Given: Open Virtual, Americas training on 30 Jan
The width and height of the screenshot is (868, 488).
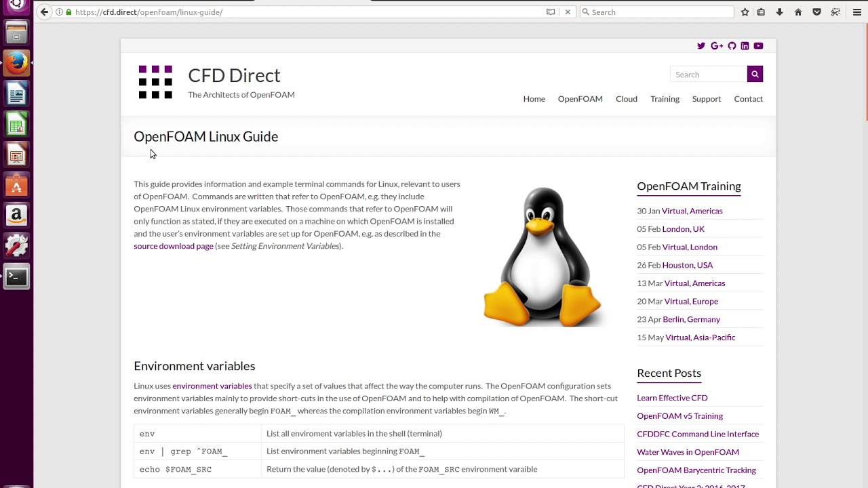Looking at the screenshot, I should tap(692, 211).
